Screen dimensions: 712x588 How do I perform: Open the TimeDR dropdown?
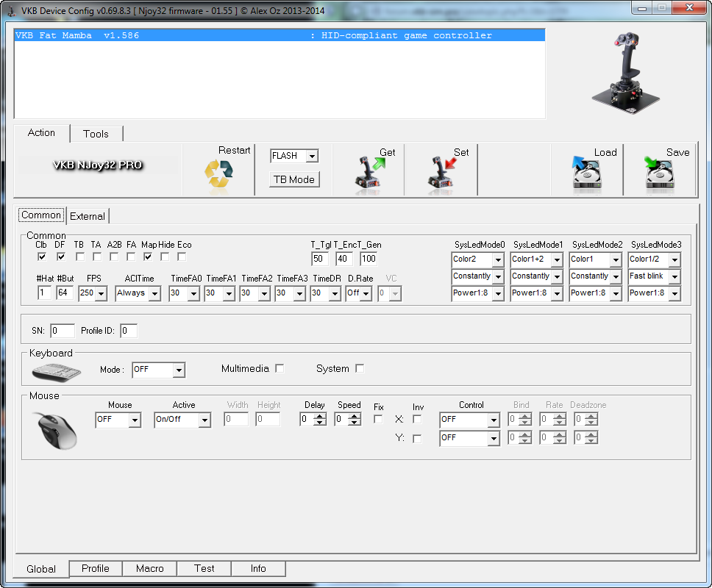click(335, 293)
